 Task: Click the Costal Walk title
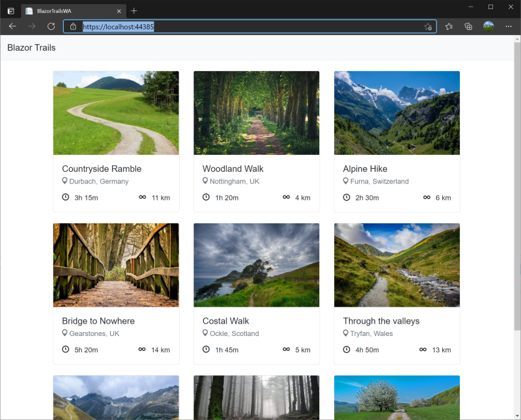225,321
